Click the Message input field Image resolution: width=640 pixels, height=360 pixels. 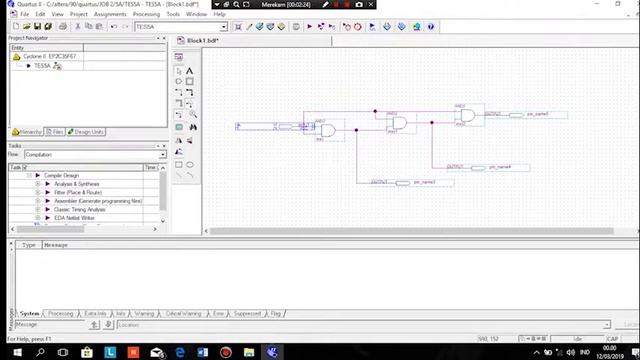pyautogui.click(x=51, y=325)
